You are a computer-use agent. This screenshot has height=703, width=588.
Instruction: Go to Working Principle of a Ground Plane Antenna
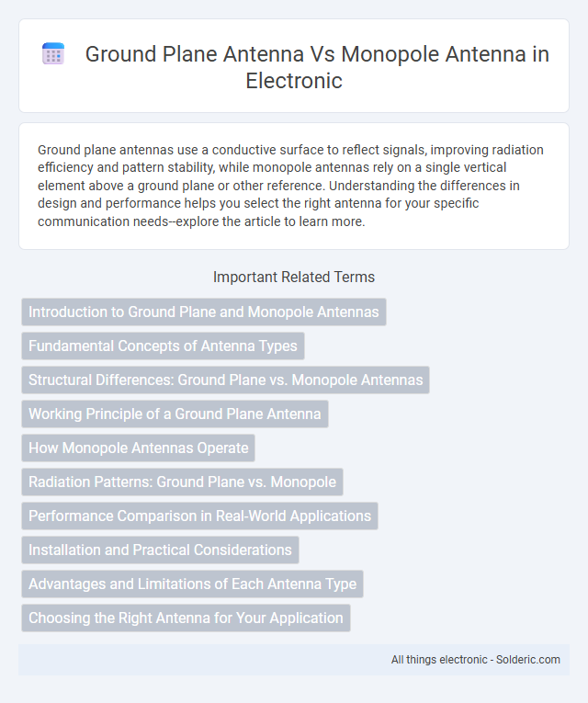(x=175, y=414)
